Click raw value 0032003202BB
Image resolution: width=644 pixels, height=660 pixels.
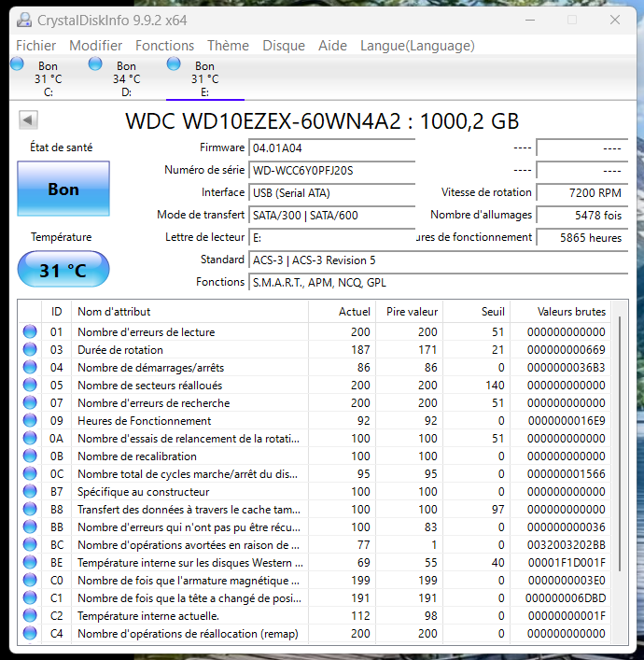tap(567, 544)
